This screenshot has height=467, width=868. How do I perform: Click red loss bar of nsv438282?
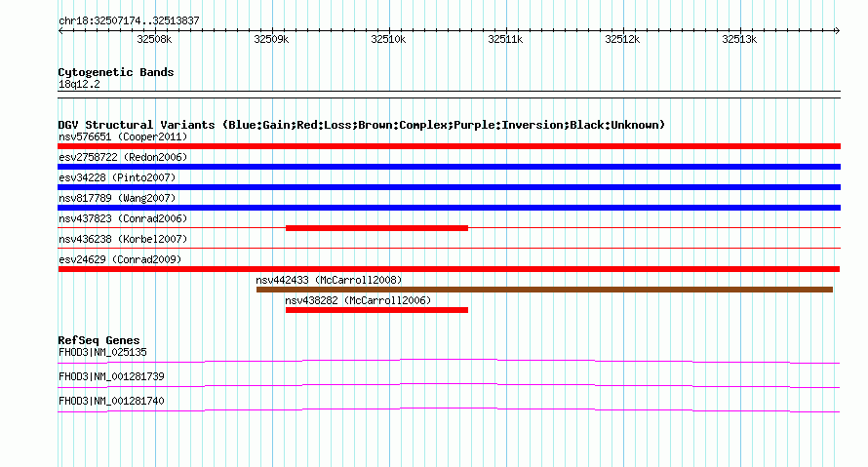click(377, 310)
